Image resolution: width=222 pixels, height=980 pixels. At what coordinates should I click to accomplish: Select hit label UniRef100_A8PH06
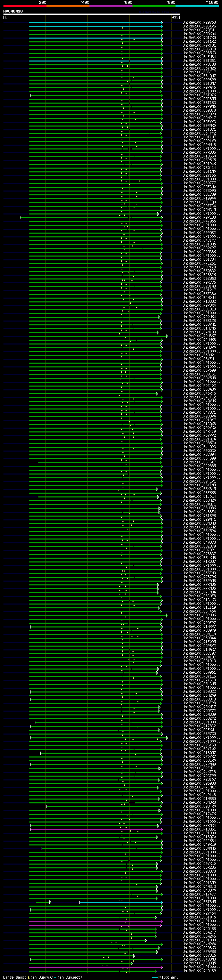click(199, 615)
